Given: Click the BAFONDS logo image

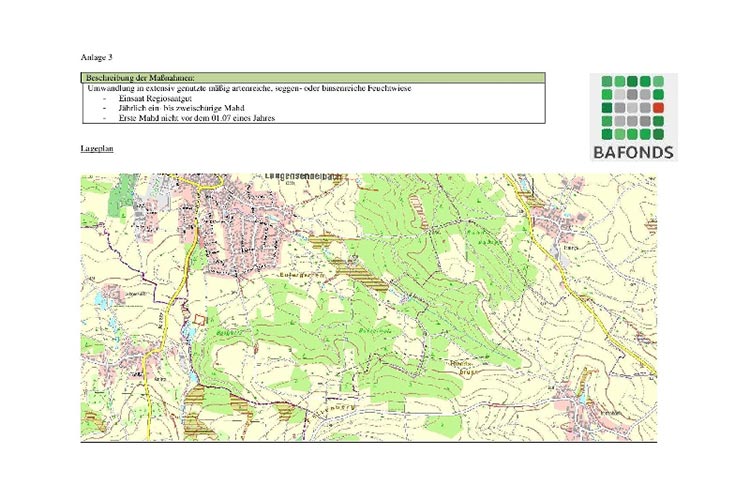Looking at the screenshot, I should [633, 117].
